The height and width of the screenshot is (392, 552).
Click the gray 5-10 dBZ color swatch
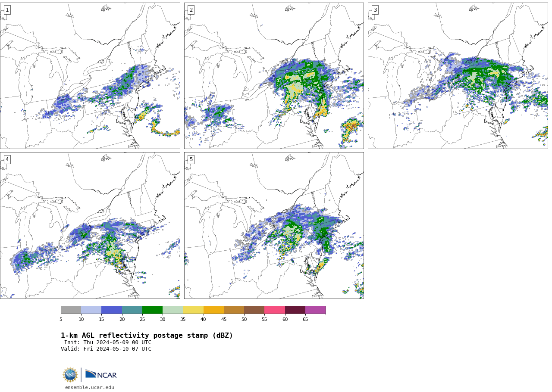pyautogui.click(x=71, y=310)
